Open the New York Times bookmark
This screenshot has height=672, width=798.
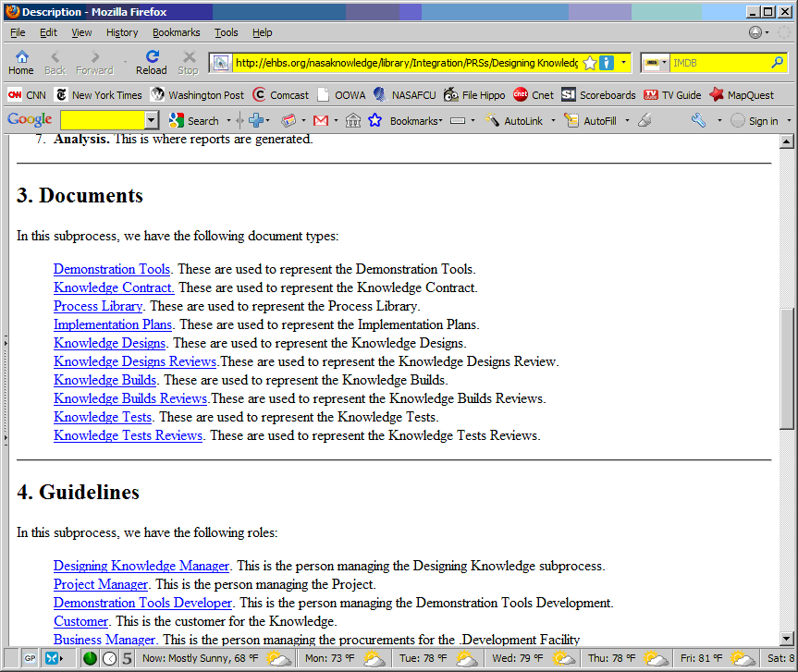99,95
